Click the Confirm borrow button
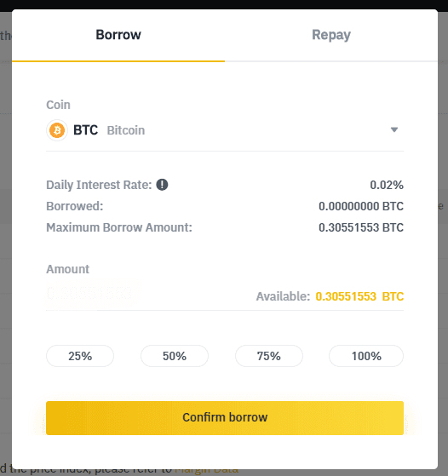This screenshot has height=476, width=448. pyautogui.click(x=225, y=418)
